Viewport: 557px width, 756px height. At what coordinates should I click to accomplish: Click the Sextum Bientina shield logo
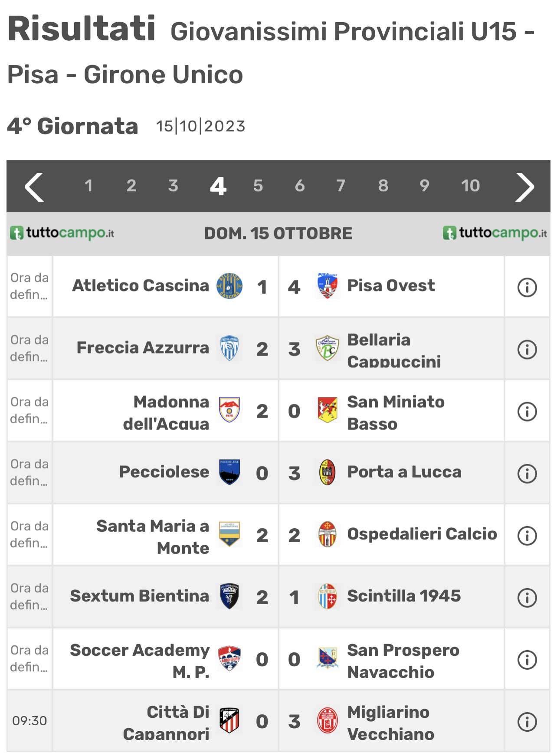(x=229, y=596)
